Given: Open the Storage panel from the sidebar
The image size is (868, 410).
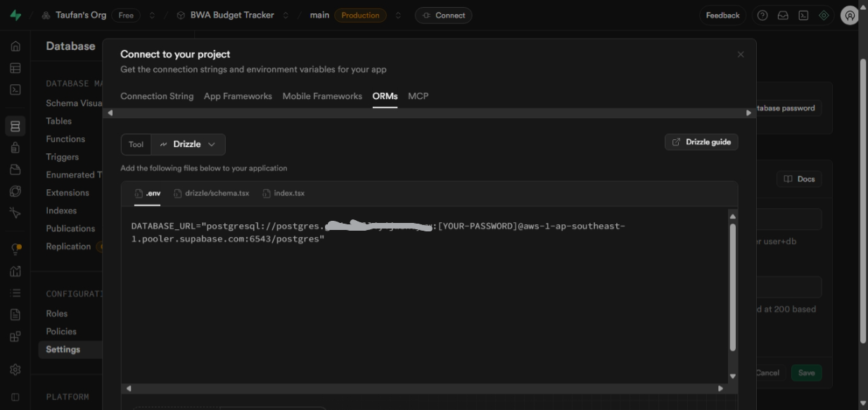Looking at the screenshot, I should pyautogui.click(x=15, y=169).
